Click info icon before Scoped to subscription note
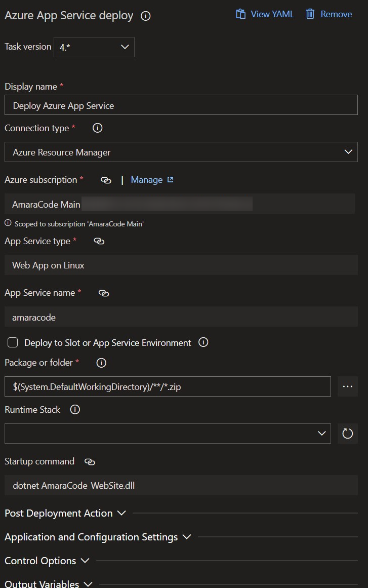Viewport: 368px width, 588px height. pyautogui.click(x=8, y=223)
